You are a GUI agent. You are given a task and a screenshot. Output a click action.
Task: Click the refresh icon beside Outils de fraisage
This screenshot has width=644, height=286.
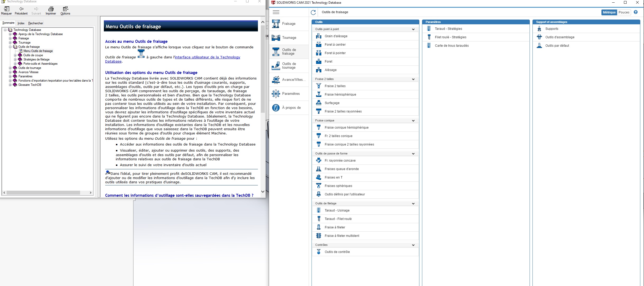[x=313, y=12]
